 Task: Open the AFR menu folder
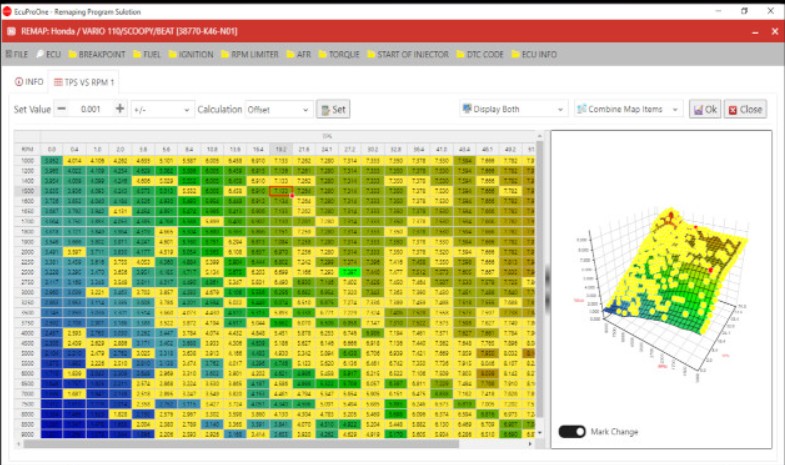298,54
